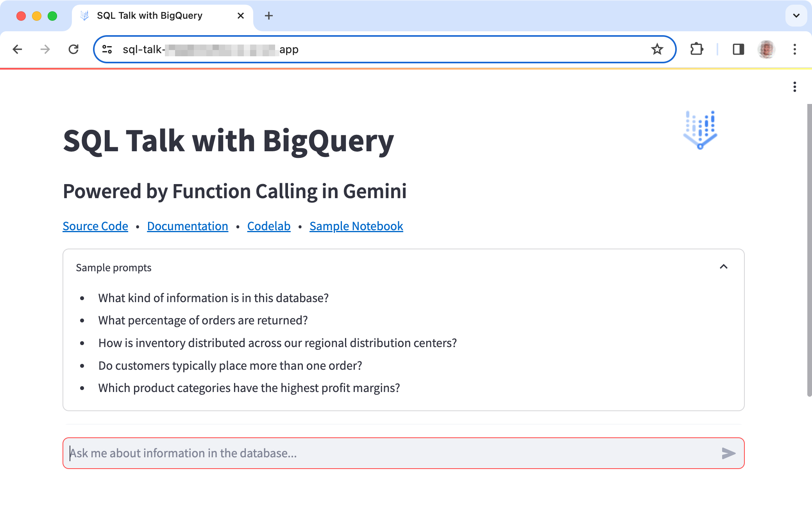Screen dimensions: 812x512
Task: Click the browser profile avatar icon
Action: pyautogui.click(x=766, y=49)
